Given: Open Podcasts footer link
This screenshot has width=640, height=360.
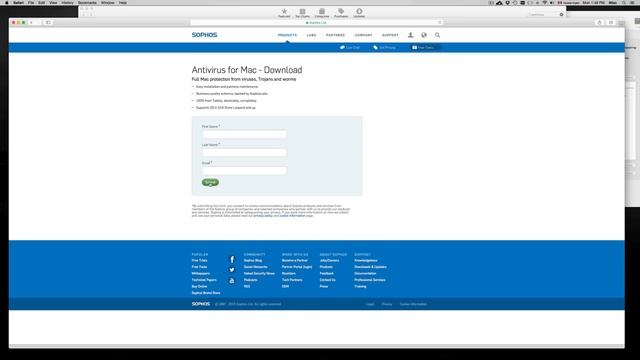Looking at the screenshot, I should tap(251, 280).
